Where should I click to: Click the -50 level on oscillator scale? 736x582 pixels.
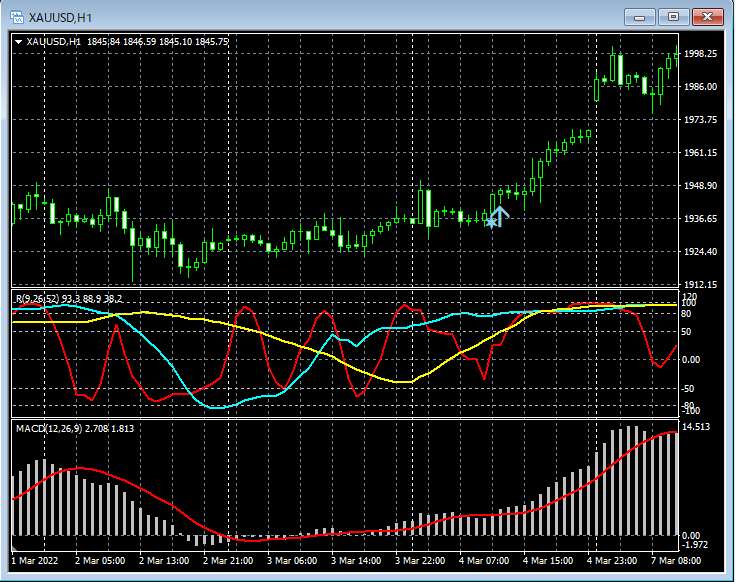[688, 389]
